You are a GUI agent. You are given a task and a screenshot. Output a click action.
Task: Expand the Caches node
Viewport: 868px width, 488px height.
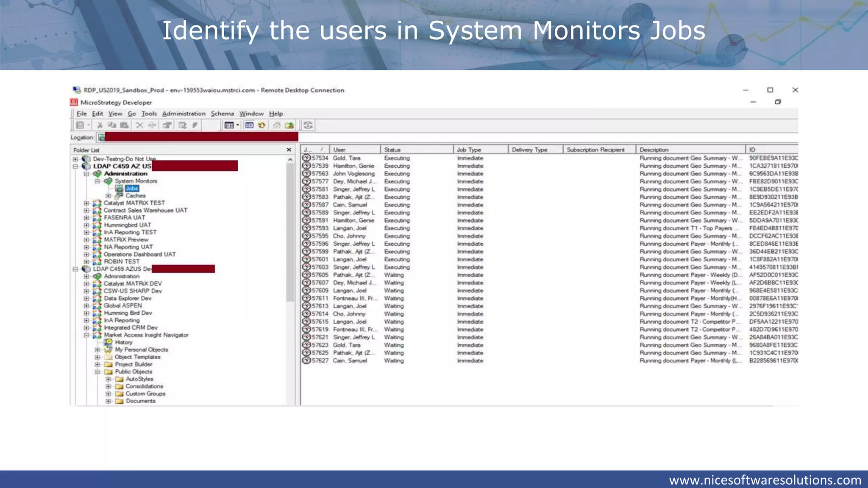pos(108,196)
